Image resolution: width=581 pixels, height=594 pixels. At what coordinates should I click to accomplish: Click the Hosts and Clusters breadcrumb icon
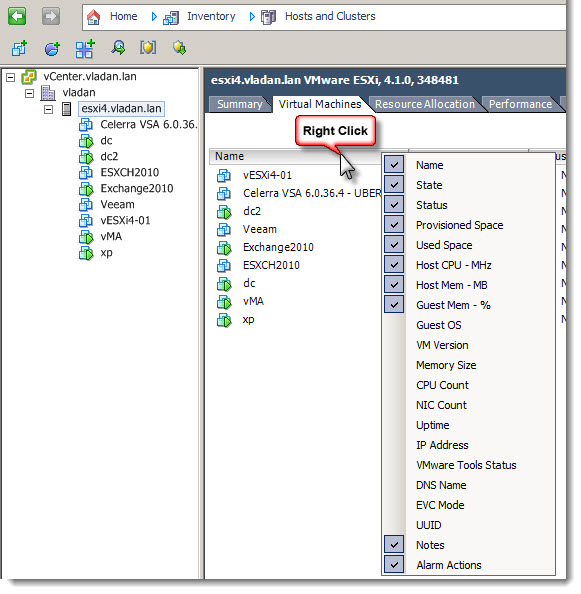click(x=269, y=17)
